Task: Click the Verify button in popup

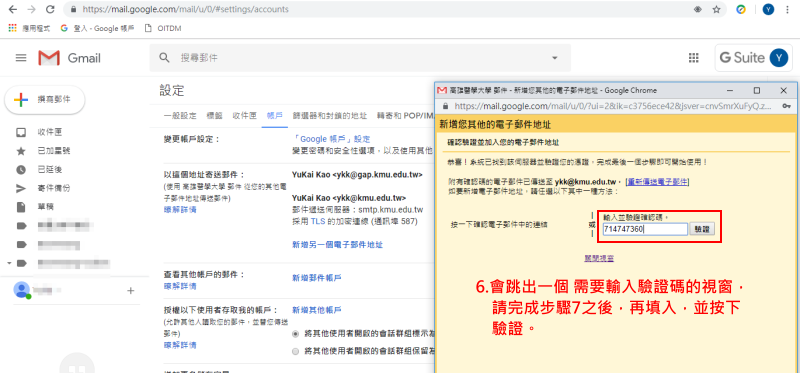Action: tap(702, 230)
